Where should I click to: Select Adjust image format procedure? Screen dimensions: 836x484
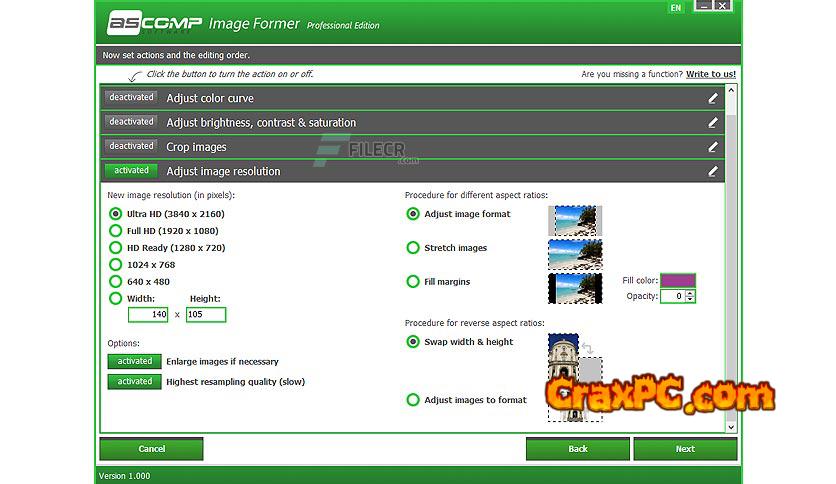point(413,214)
